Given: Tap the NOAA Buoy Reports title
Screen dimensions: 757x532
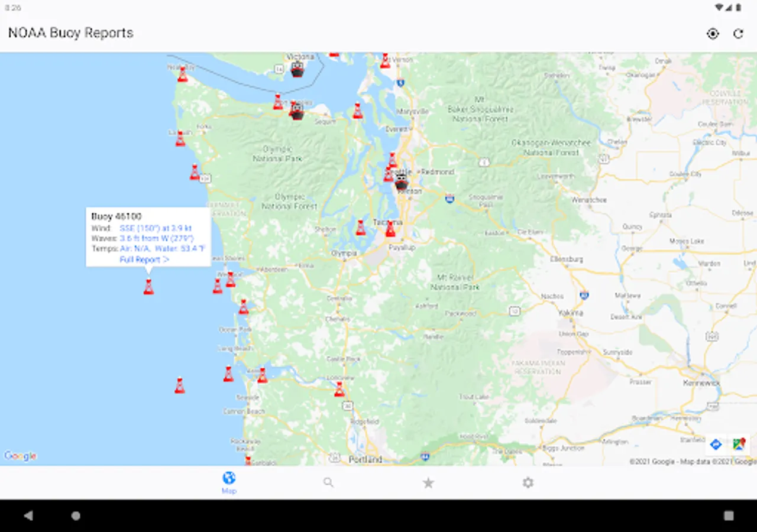Looking at the screenshot, I should (x=70, y=33).
